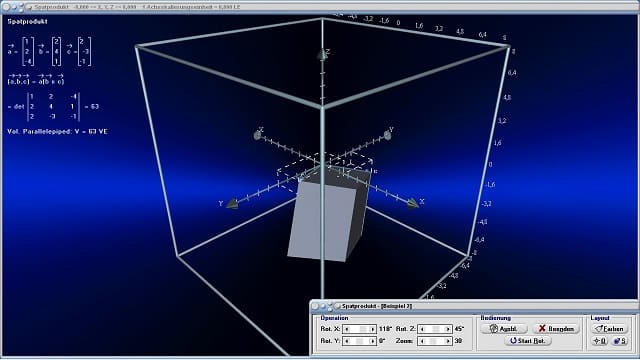Click the Rot. X value 118°

pos(385,329)
